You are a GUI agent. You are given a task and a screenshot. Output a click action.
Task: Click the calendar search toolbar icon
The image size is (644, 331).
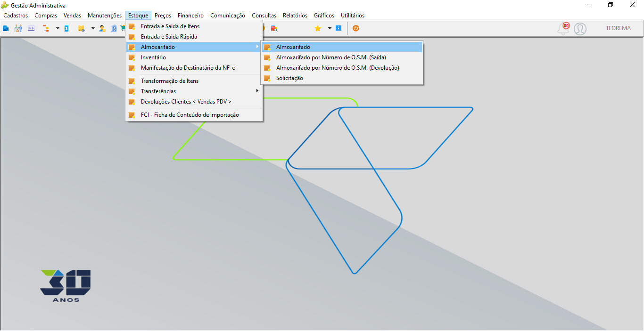pyautogui.click(x=274, y=28)
